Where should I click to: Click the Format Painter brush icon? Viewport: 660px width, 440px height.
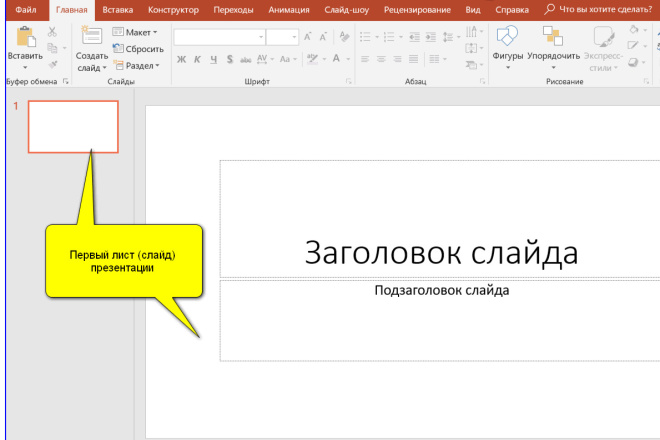(53, 64)
